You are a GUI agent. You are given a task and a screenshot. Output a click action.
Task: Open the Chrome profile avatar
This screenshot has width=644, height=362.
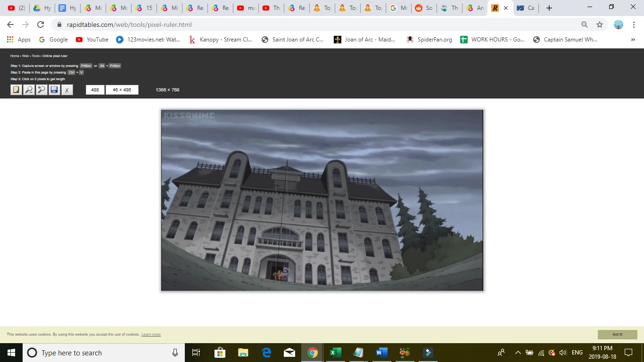point(619,25)
